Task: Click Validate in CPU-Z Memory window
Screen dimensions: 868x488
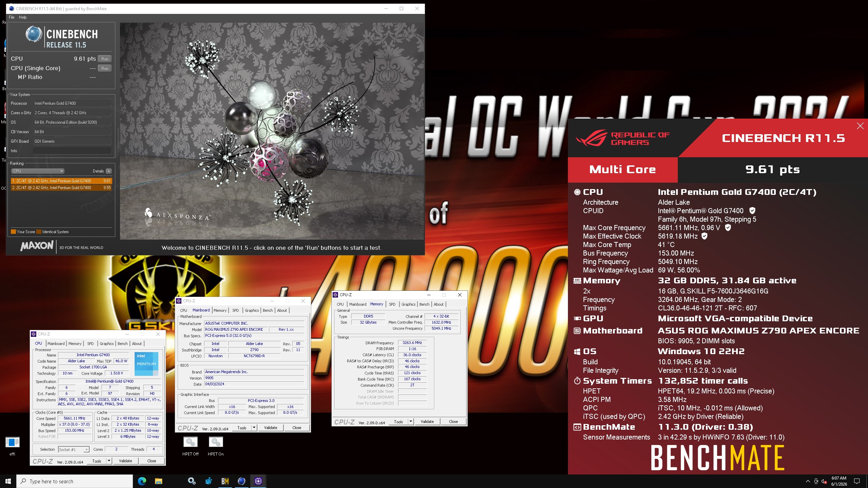Action: [x=427, y=422]
